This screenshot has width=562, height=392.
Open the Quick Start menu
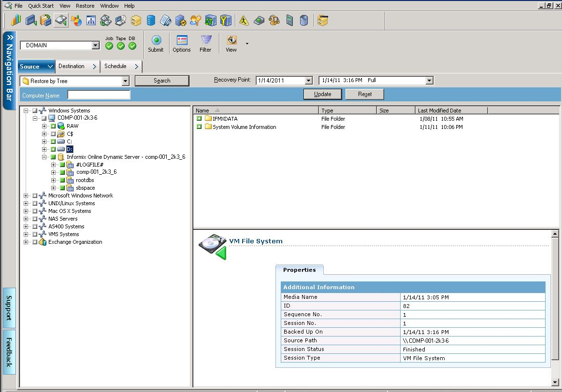click(x=41, y=5)
